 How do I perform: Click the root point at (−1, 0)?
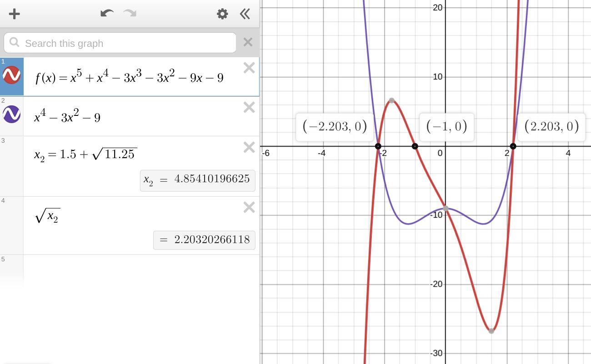415,146
